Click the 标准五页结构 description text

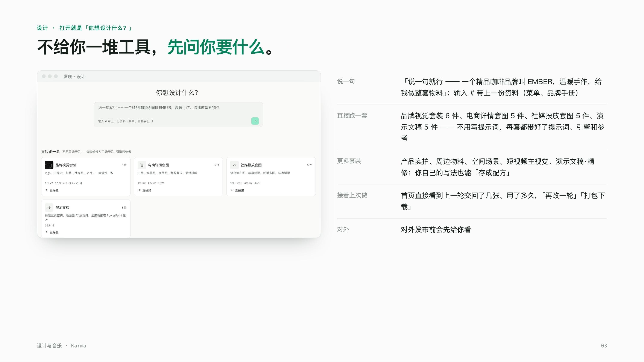pos(85,218)
